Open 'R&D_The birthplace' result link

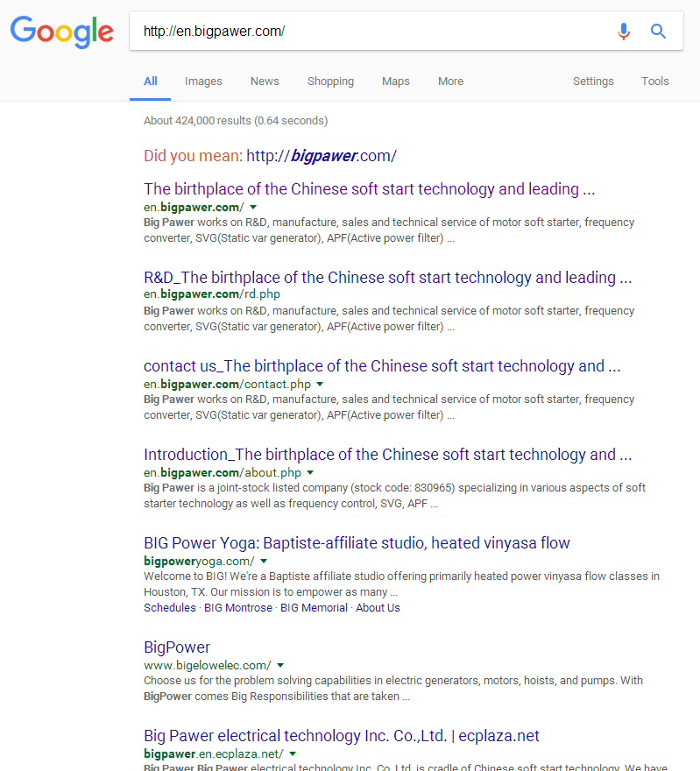[387, 278]
